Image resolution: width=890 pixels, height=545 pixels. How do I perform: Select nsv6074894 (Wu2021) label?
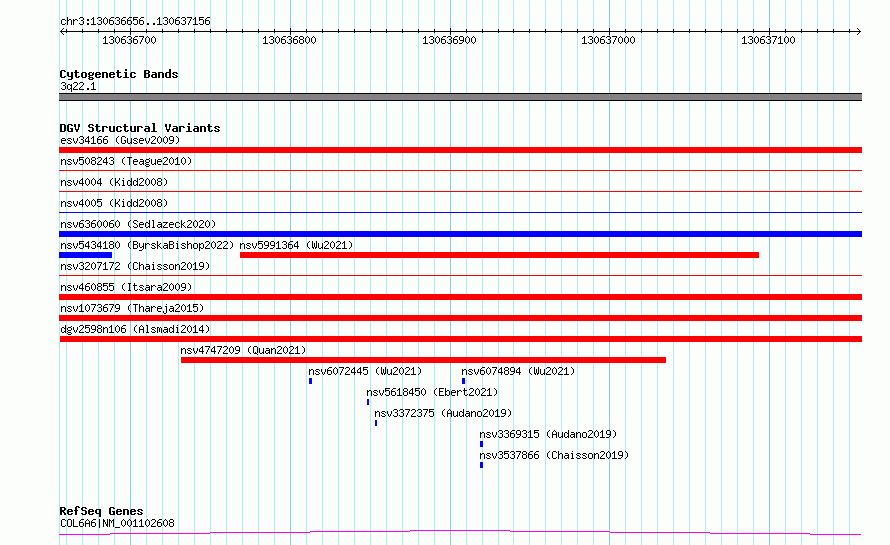click(x=518, y=371)
